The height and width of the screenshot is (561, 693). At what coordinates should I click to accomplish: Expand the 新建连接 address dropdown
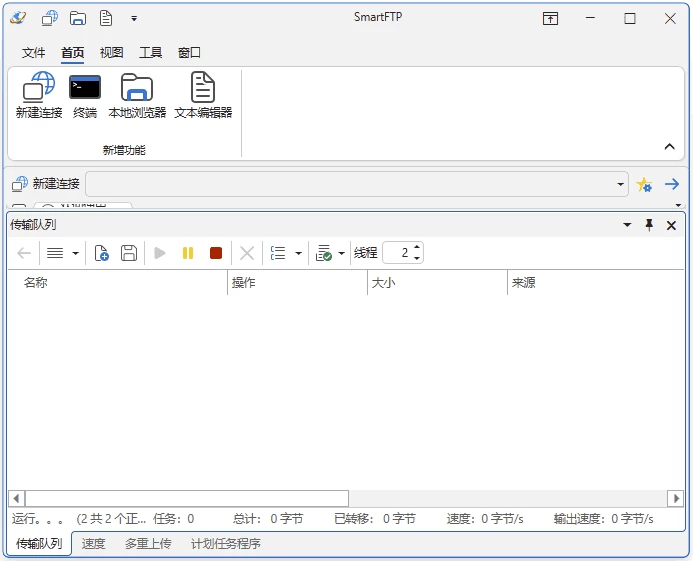click(x=621, y=184)
